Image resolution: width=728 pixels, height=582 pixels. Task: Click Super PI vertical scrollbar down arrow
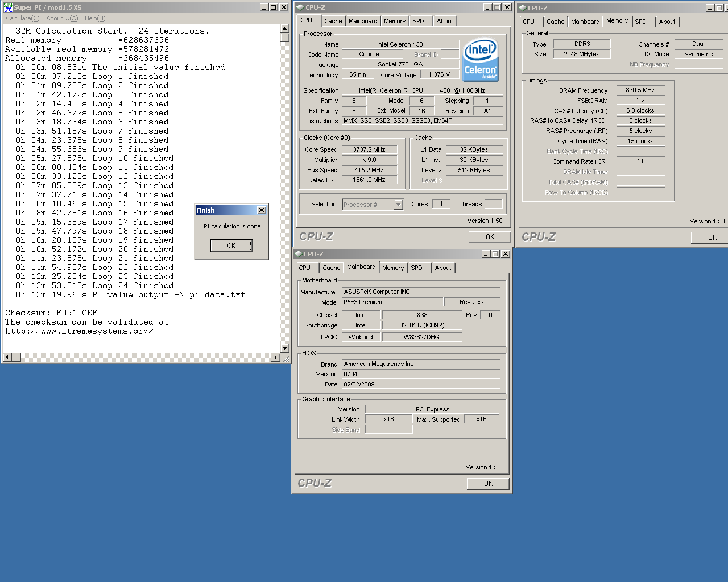coord(285,348)
